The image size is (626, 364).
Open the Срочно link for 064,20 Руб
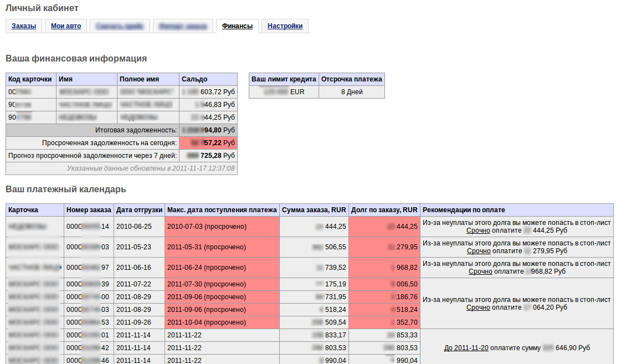pyautogui.click(x=478, y=307)
